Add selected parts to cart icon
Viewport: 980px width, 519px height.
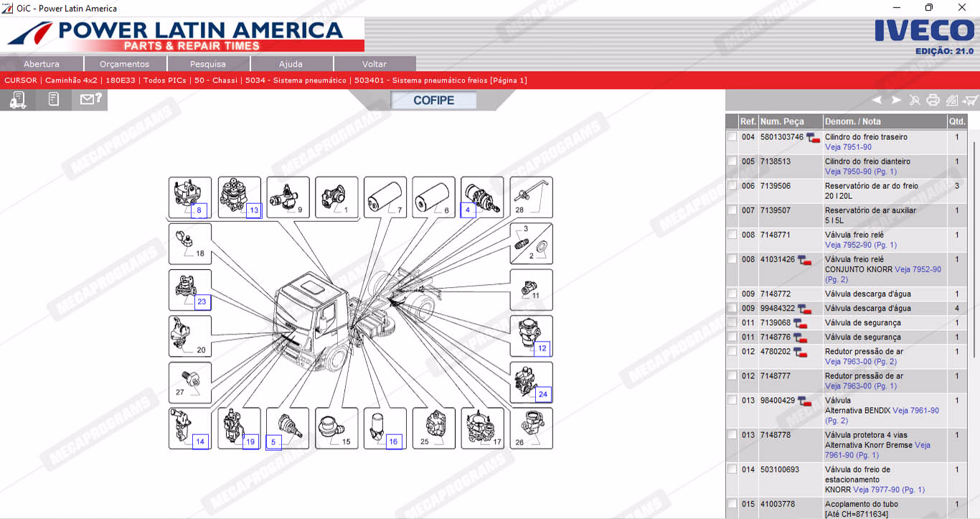coord(970,100)
